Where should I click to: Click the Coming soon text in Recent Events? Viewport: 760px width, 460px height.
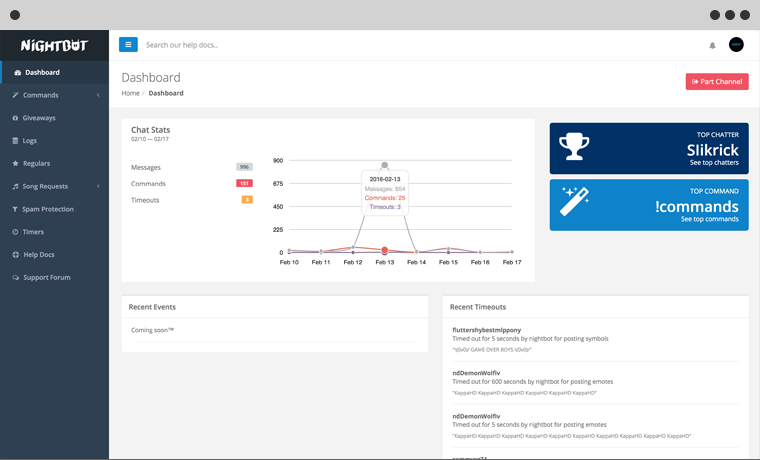152,330
